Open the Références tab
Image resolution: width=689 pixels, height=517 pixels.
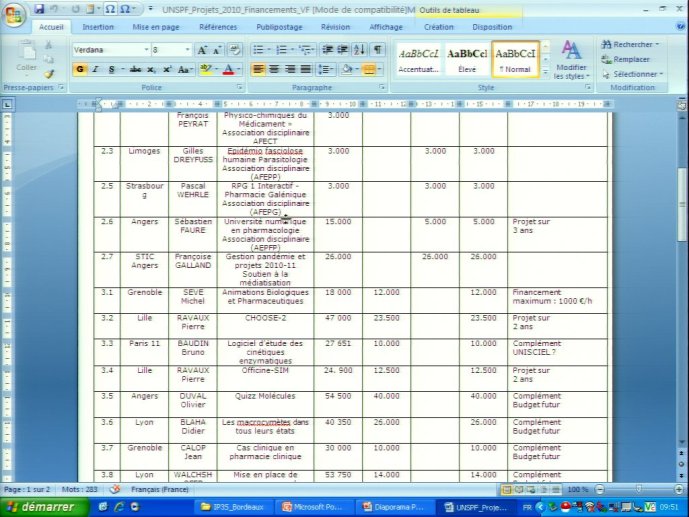(218, 27)
